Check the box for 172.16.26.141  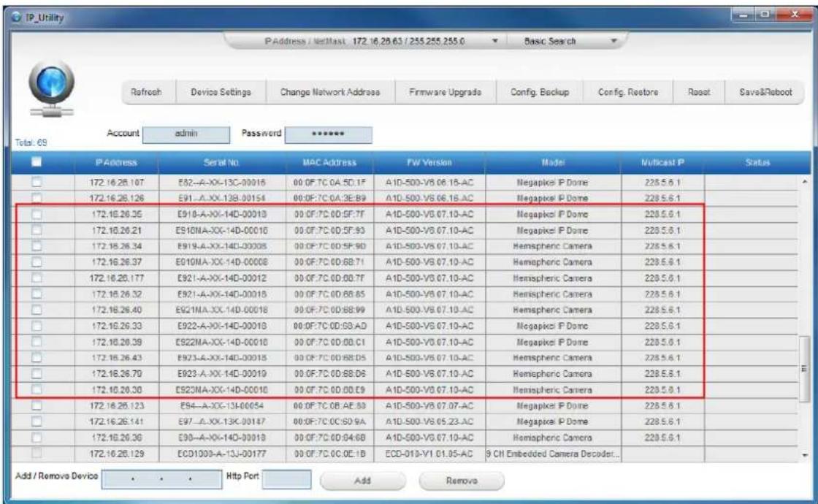(37, 421)
